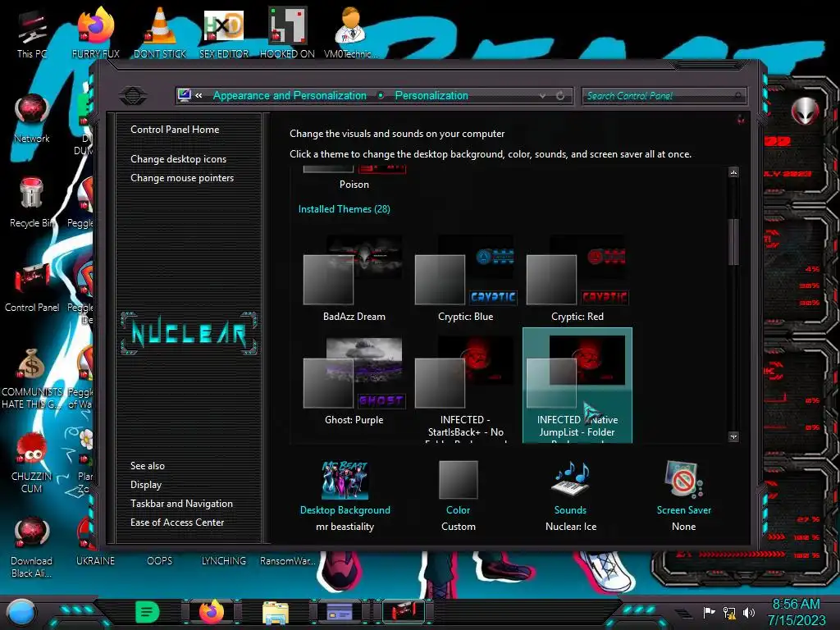Open Change mouse pointers

pyautogui.click(x=182, y=178)
